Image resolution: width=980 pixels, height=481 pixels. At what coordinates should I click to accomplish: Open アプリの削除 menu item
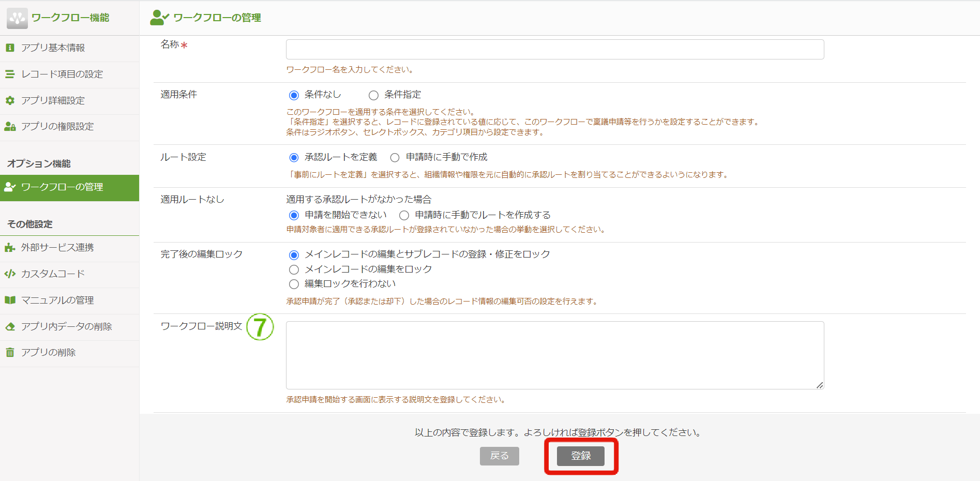click(69, 353)
